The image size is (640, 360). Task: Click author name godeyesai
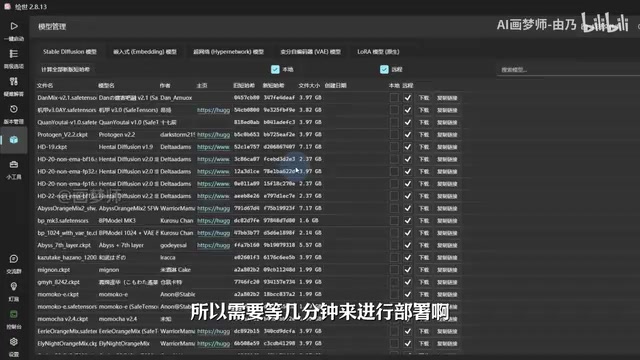(173, 245)
